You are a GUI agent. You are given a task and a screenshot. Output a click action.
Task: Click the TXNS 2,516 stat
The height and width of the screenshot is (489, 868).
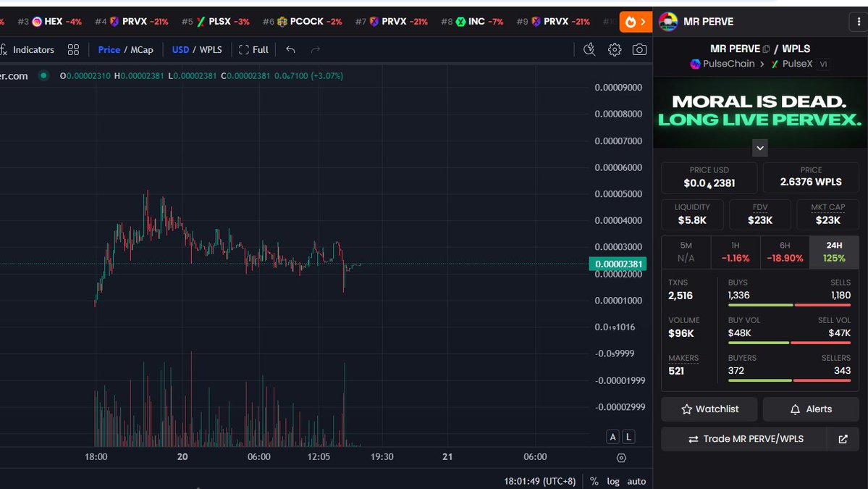681,290
